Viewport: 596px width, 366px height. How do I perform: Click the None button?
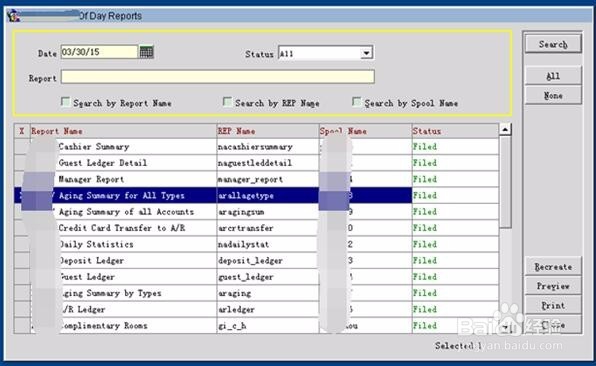[x=553, y=95]
